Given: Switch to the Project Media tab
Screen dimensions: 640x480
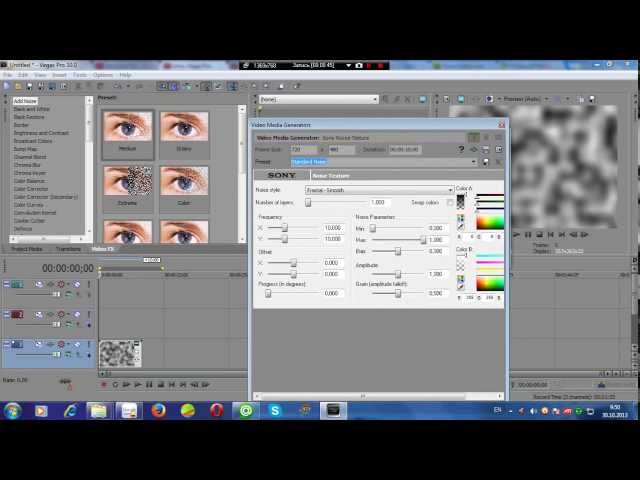Looking at the screenshot, I should [27, 249].
